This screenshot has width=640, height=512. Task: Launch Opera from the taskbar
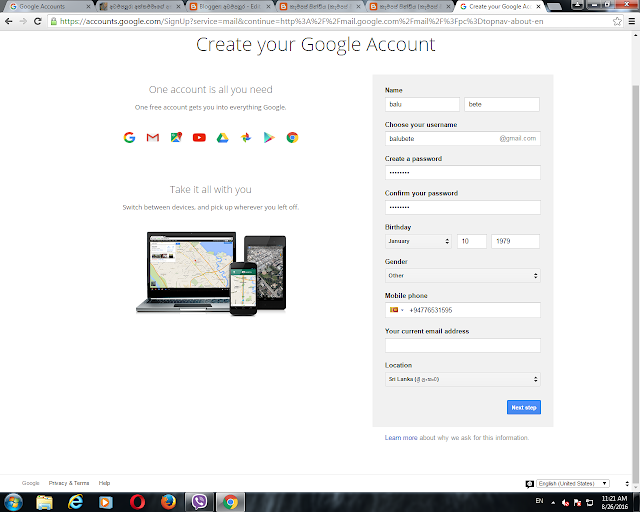tap(137, 502)
